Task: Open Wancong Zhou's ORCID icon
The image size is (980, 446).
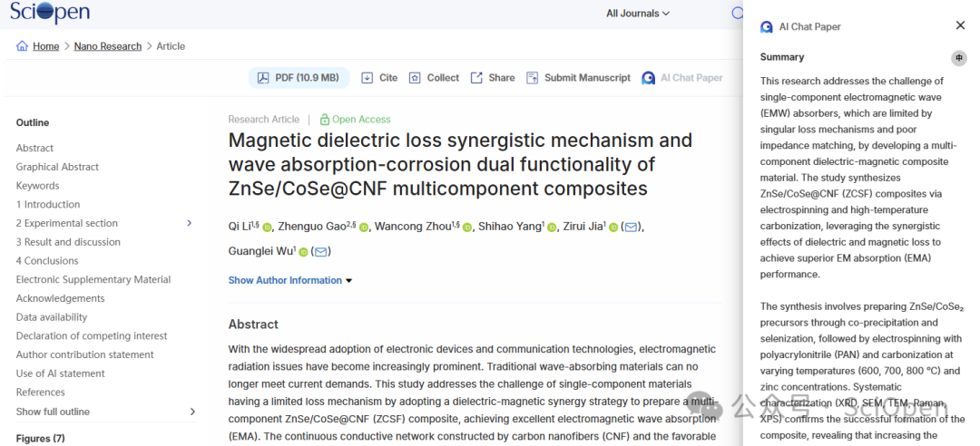Action: (467, 228)
